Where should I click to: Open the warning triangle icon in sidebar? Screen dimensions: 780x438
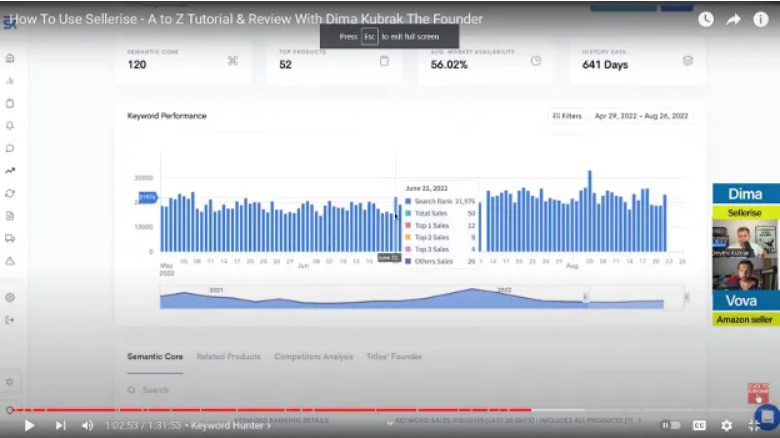pyautogui.click(x=10, y=261)
